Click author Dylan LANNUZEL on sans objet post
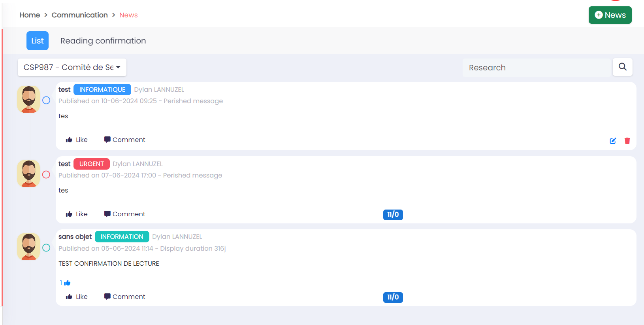 tap(177, 237)
